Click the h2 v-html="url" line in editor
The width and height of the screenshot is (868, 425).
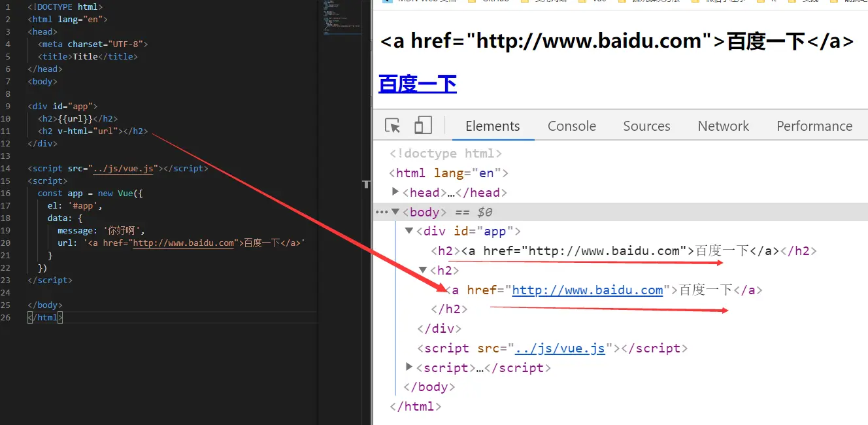[x=93, y=131]
